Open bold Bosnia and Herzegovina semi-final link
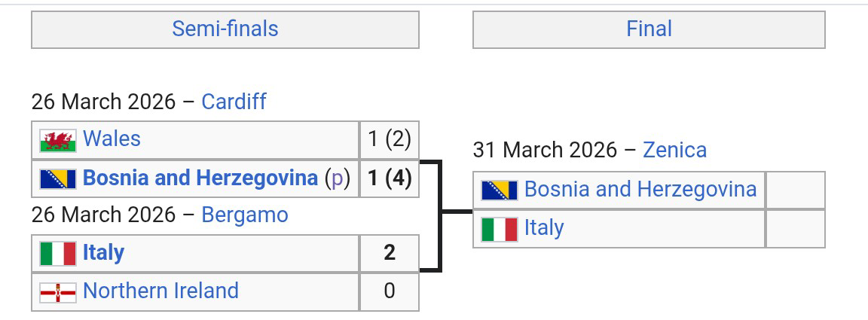The height and width of the screenshot is (320, 868). pos(200,178)
